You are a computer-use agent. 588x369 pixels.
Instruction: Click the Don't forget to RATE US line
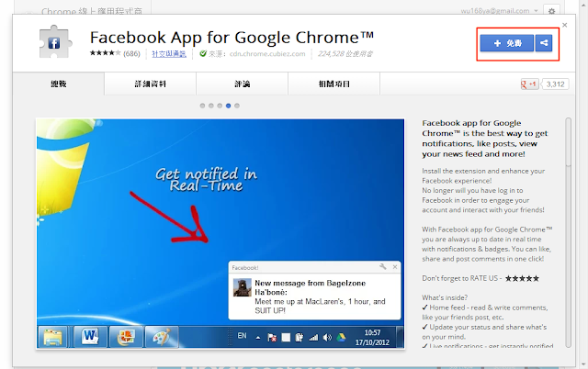481,278
